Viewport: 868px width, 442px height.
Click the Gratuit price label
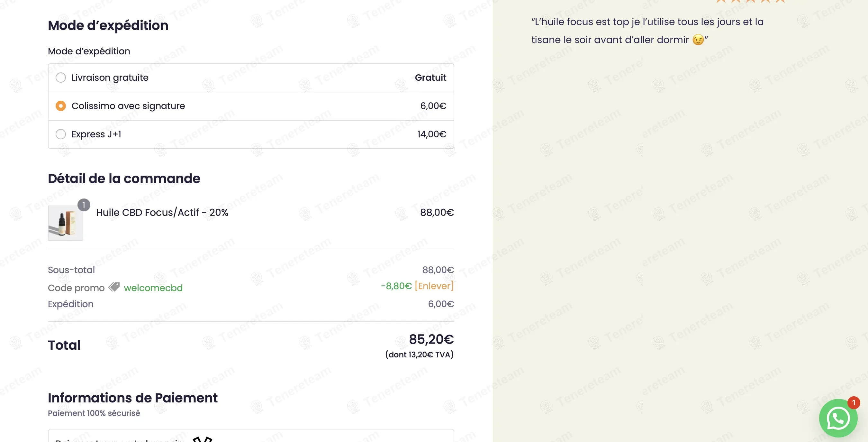click(x=430, y=78)
